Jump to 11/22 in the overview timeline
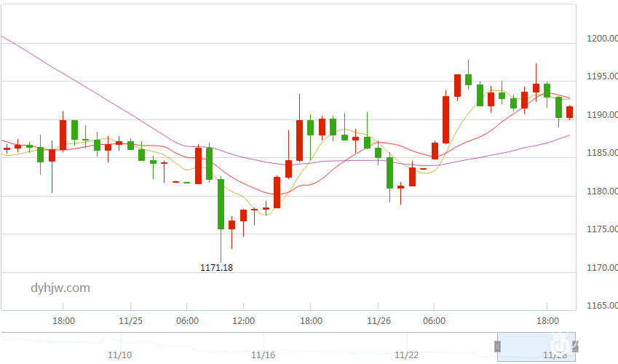Image resolution: width=618 pixels, height=364 pixels. (406, 355)
